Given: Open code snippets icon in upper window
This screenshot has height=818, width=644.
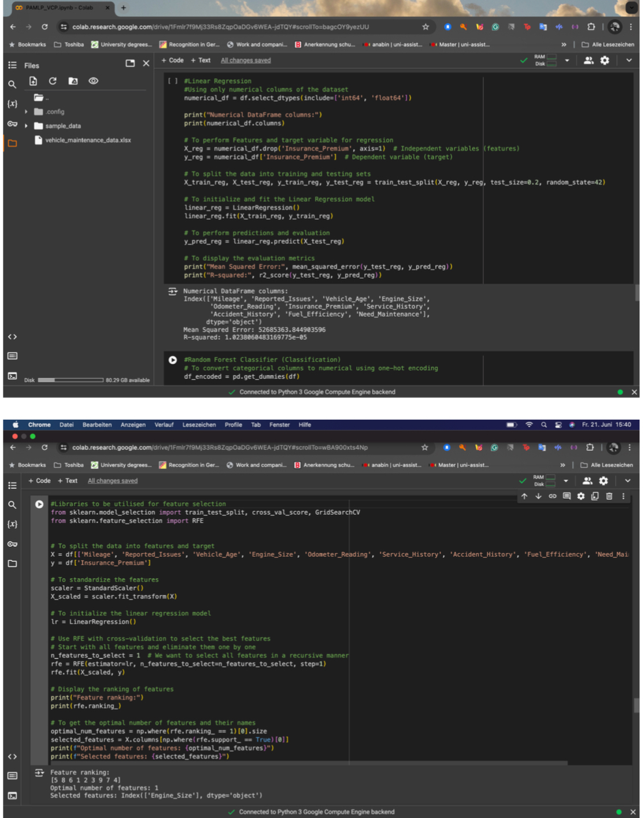Looking at the screenshot, I should 12,336.
